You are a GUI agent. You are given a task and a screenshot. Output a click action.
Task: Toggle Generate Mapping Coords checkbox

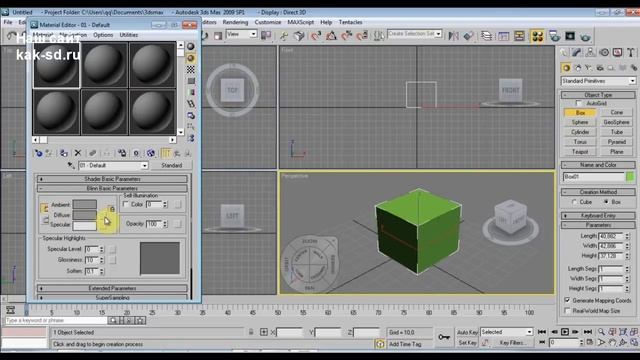567,300
